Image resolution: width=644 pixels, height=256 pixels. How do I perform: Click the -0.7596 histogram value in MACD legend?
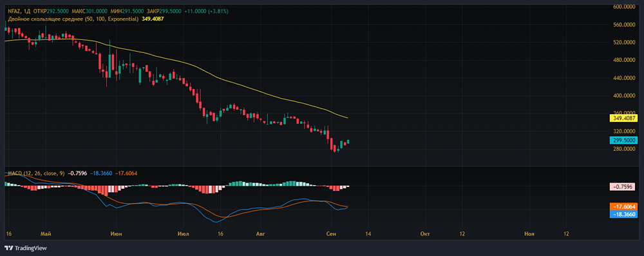pos(78,173)
